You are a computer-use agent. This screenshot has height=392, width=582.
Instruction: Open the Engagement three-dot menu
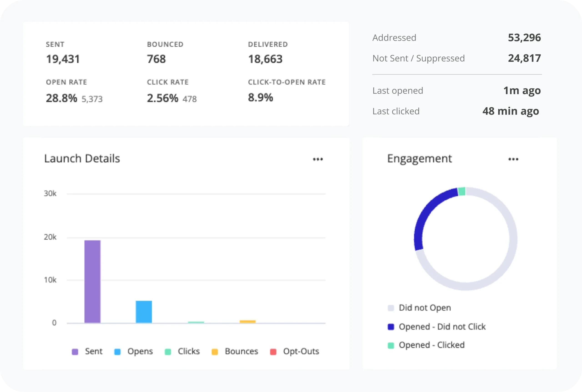point(513,159)
